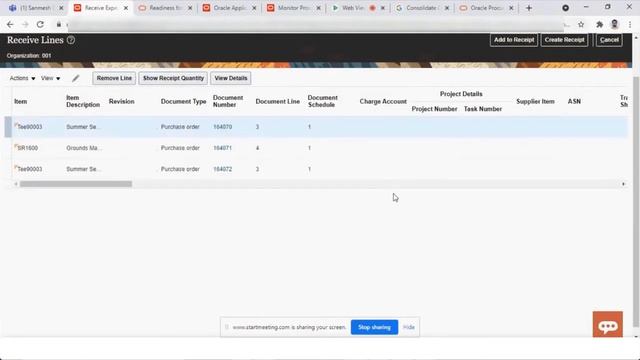Viewport: 640px width, 360px height.
Task: Click the pencil edit icon in toolbar
Action: pyautogui.click(x=76, y=78)
